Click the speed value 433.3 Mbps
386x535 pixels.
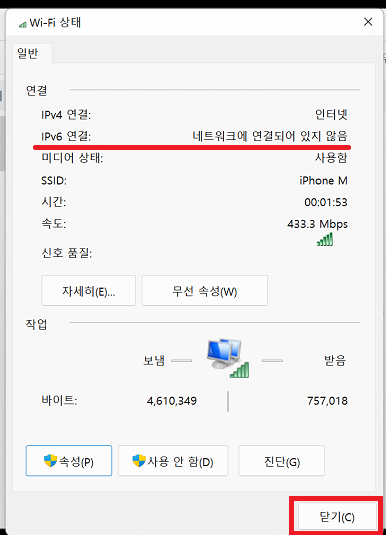pyautogui.click(x=317, y=224)
